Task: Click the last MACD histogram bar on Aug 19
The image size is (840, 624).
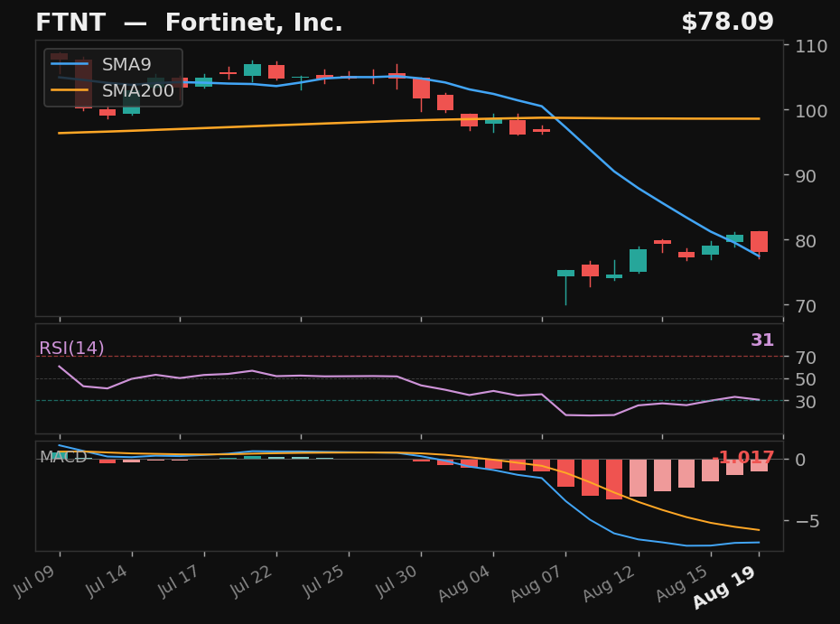Action: 759,465
